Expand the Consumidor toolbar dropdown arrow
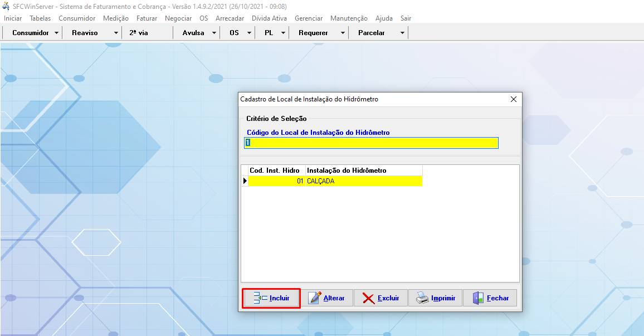The height and width of the screenshot is (336, 644). 57,33
